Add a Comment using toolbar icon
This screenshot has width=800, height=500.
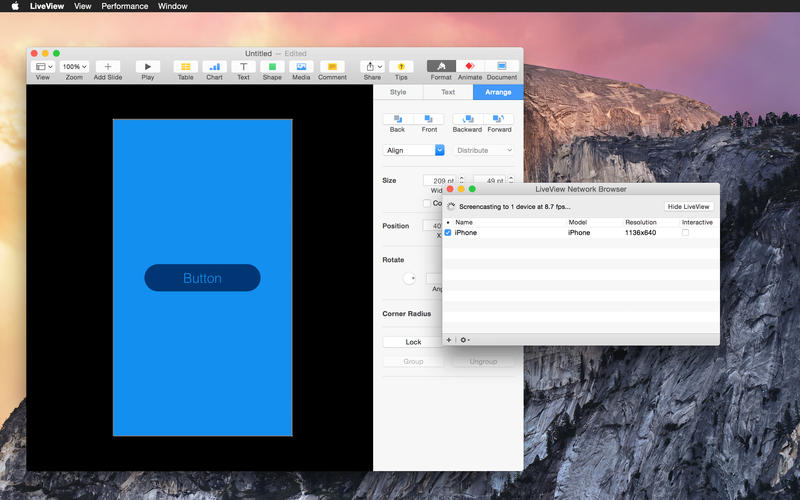(x=332, y=66)
